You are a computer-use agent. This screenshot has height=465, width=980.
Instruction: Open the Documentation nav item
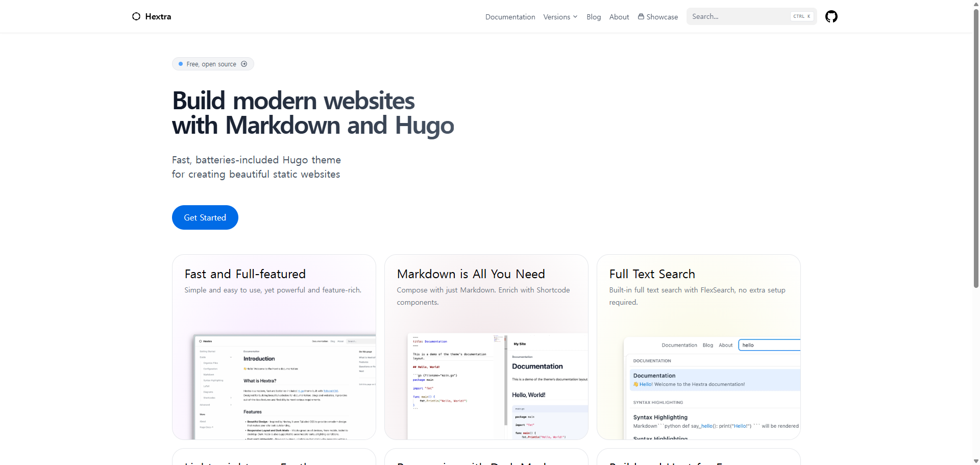tap(510, 17)
